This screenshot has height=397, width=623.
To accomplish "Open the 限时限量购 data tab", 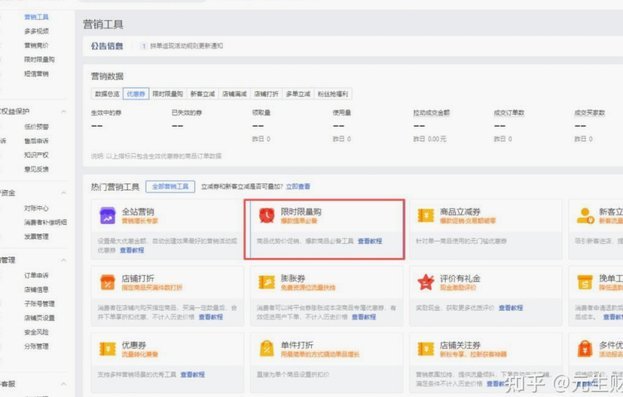I will (168, 94).
